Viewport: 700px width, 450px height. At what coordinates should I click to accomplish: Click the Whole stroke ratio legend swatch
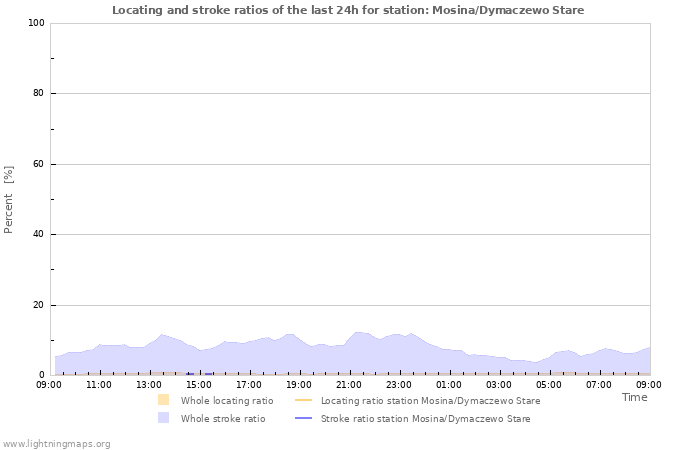[x=163, y=418]
